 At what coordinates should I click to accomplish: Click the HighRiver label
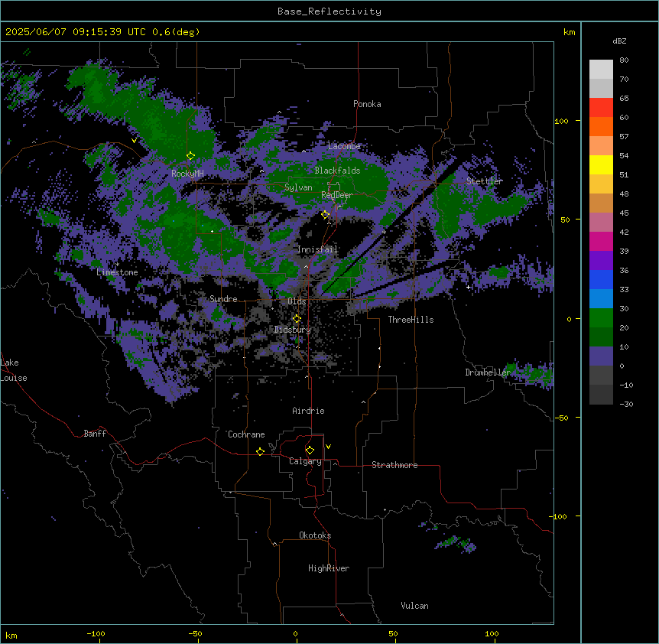click(x=329, y=568)
